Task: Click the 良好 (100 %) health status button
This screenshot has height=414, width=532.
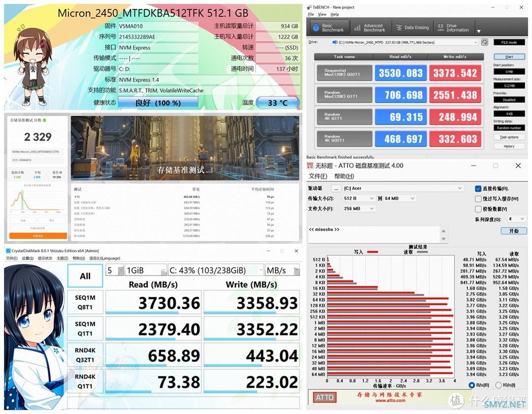Action: [x=158, y=103]
